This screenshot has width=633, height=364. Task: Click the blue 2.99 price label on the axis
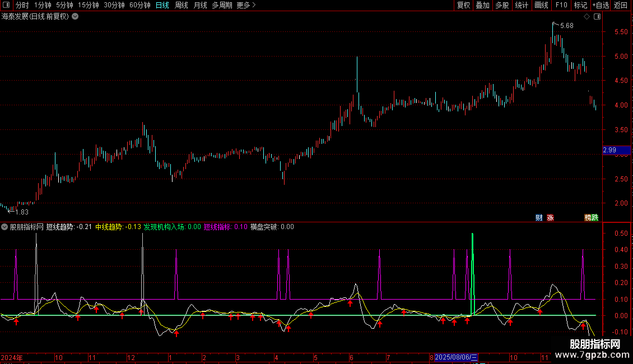pos(609,150)
